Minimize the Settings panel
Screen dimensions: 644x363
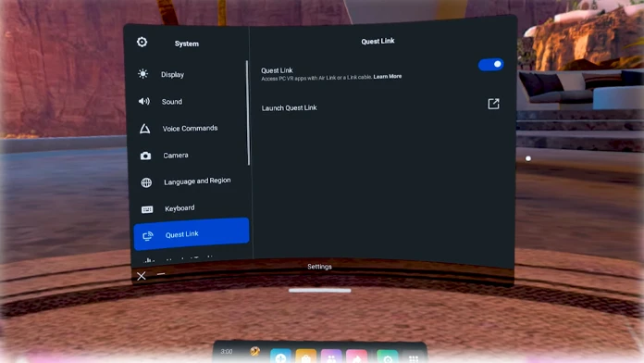click(161, 274)
